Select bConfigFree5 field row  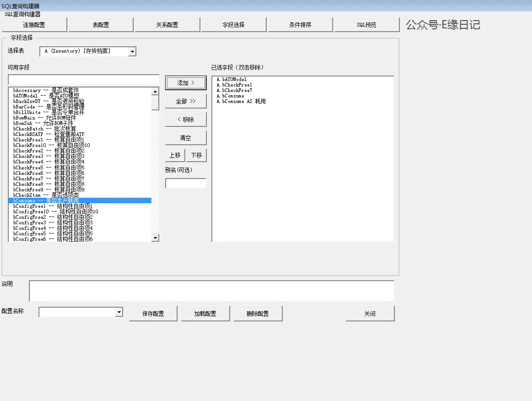[80, 233]
